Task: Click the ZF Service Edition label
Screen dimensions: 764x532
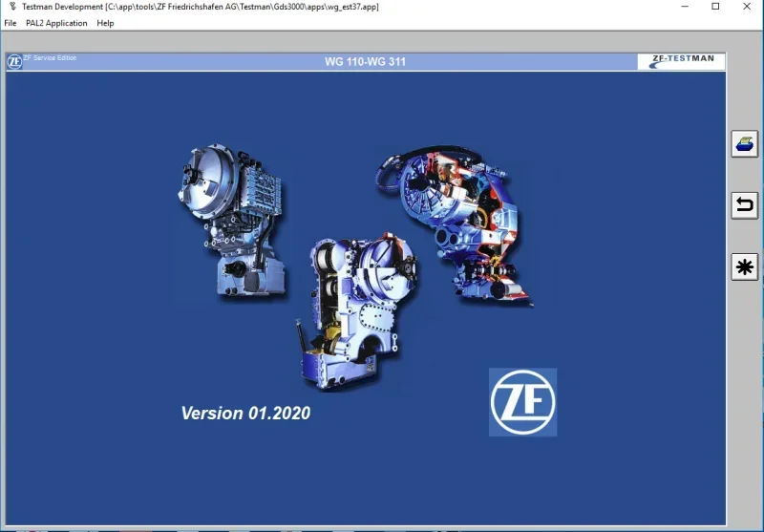Action: [x=50, y=58]
